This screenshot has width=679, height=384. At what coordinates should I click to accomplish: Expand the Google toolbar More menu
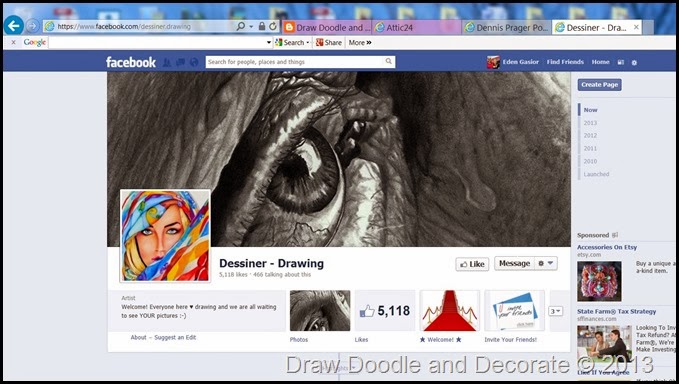[x=360, y=42]
